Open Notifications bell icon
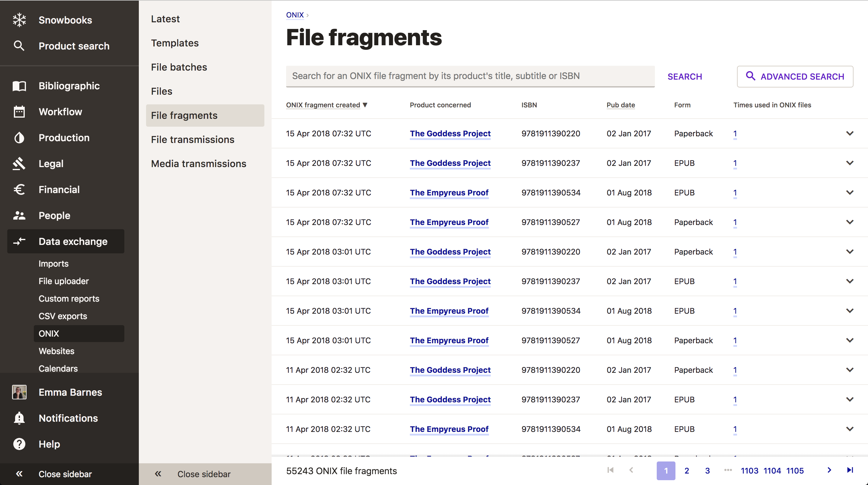Image resolution: width=868 pixels, height=485 pixels. click(x=19, y=418)
